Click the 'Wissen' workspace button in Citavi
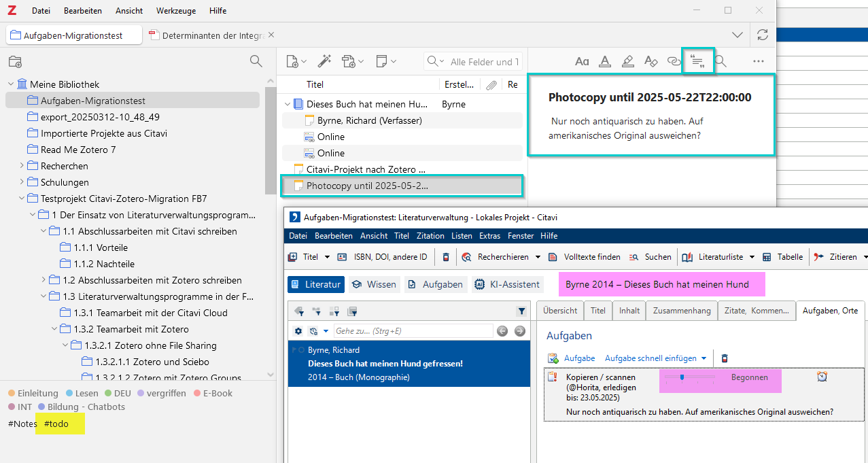Image resolution: width=868 pixels, height=463 pixels. [374, 284]
